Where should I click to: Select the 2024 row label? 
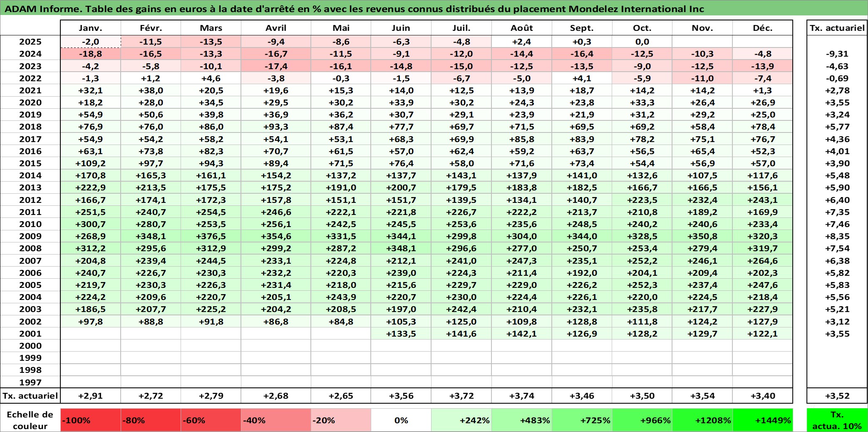pos(30,54)
